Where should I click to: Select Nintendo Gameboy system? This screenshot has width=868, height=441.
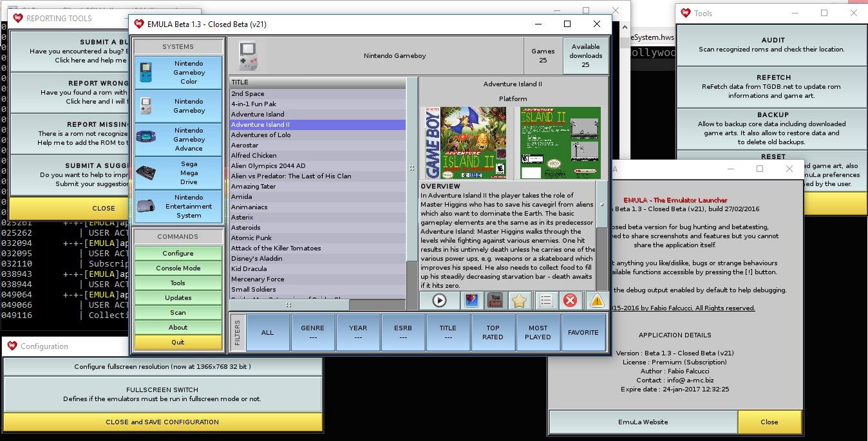pos(178,106)
